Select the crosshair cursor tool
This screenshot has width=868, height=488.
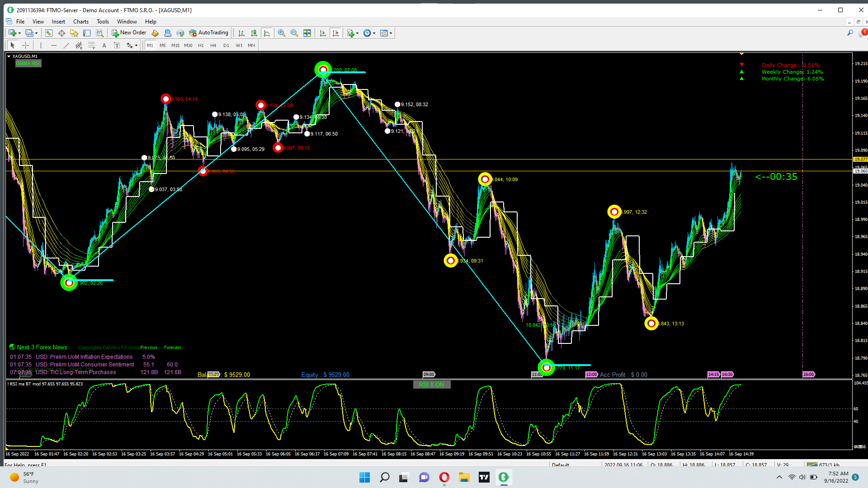pos(26,45)
